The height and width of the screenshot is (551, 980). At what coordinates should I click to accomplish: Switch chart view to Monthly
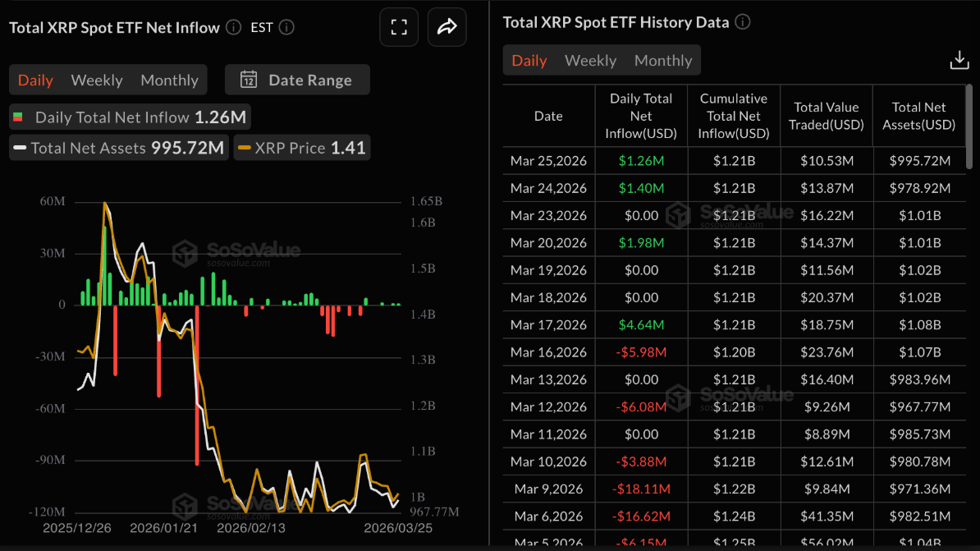tap(169, 80)
